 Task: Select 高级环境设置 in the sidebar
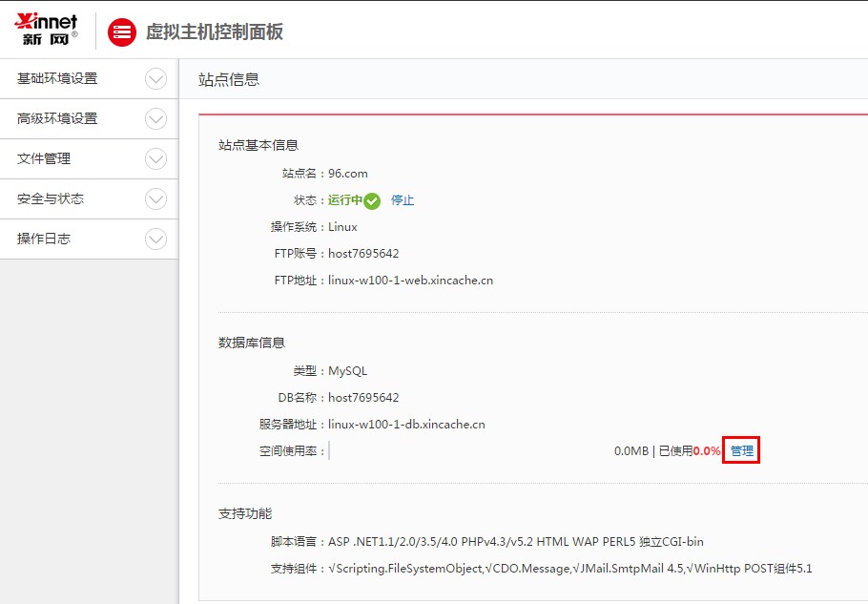point(57,119)
